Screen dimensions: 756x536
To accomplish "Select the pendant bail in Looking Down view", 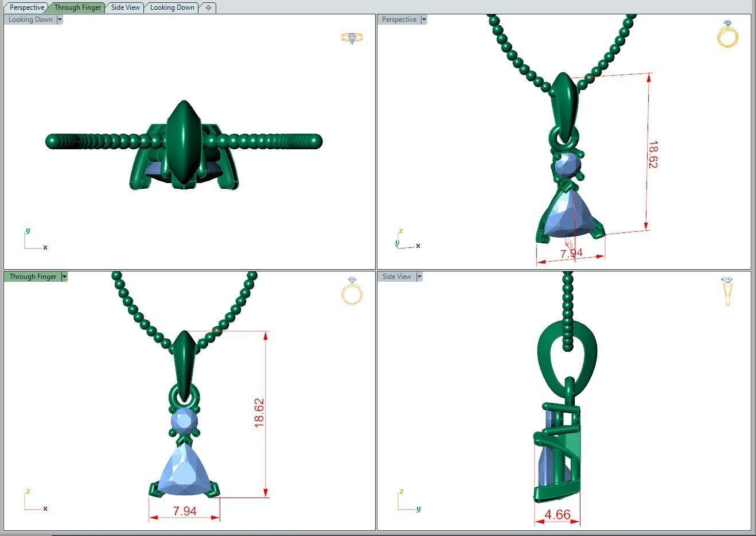I will 184,142.
